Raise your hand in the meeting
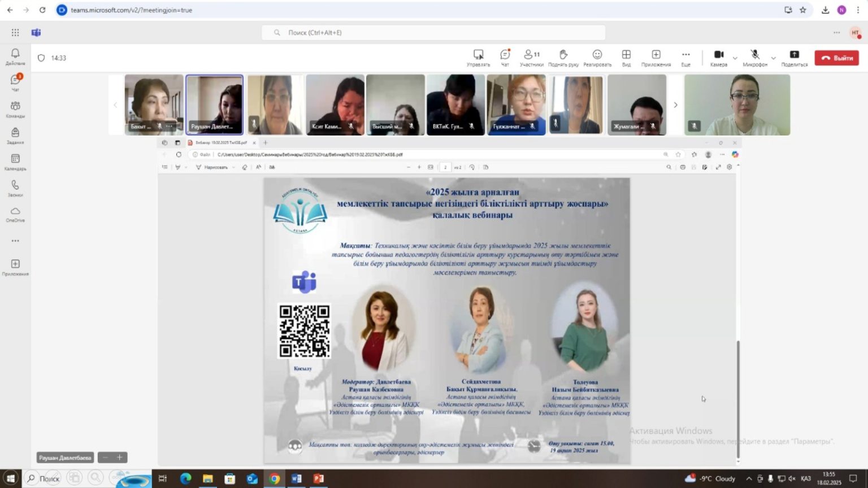The image size is (868, 488). tap(563, 58)
